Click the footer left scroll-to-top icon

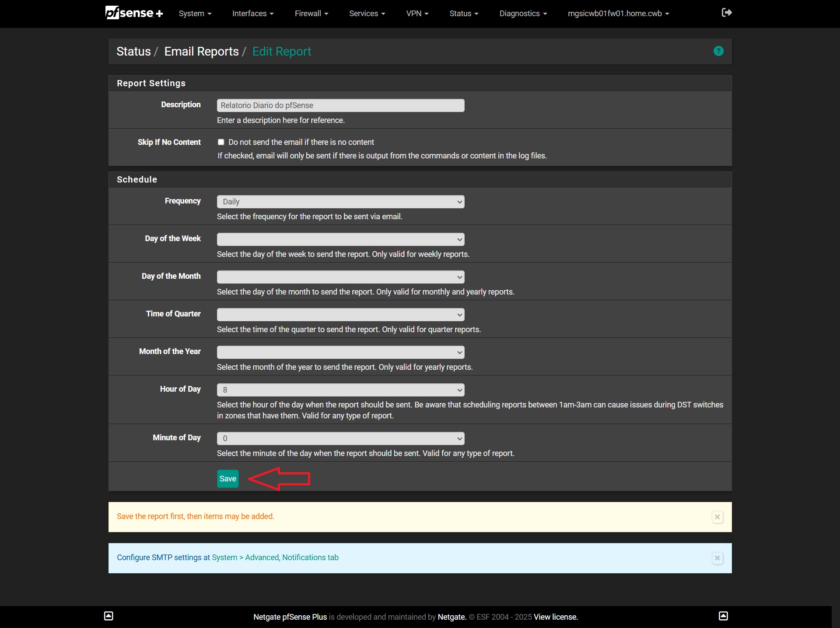click(108, 616)
